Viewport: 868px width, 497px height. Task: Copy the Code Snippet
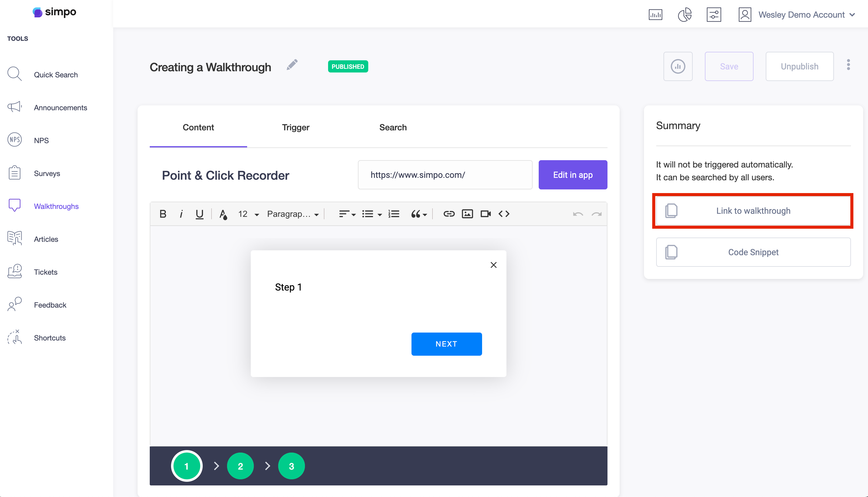753,252
